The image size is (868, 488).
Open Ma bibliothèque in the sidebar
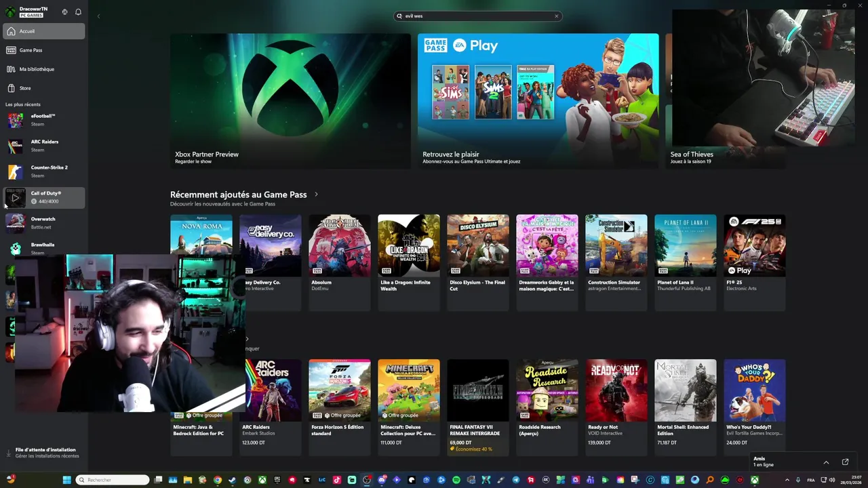[44, 69]
